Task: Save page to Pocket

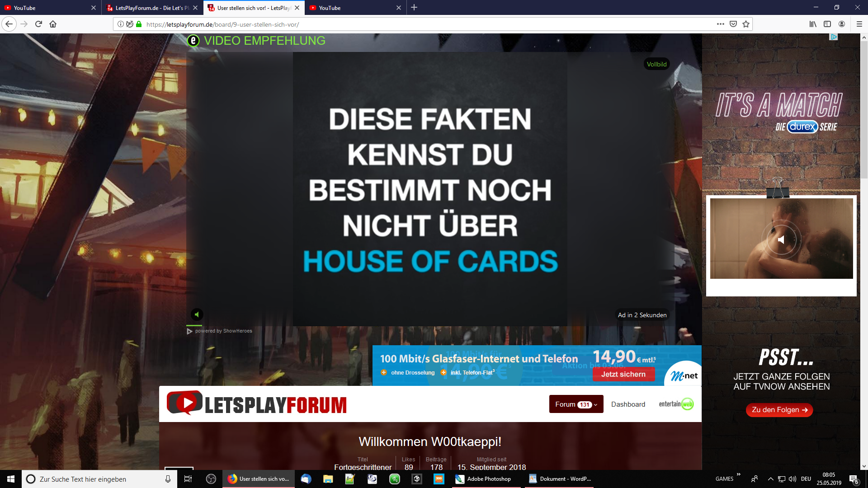Action: (733, 24)
